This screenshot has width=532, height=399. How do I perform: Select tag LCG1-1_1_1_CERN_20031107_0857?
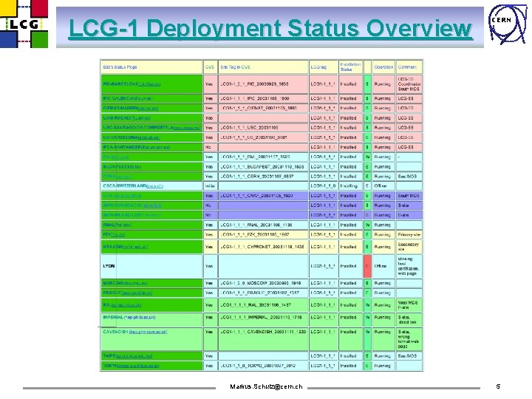point(257,177)
